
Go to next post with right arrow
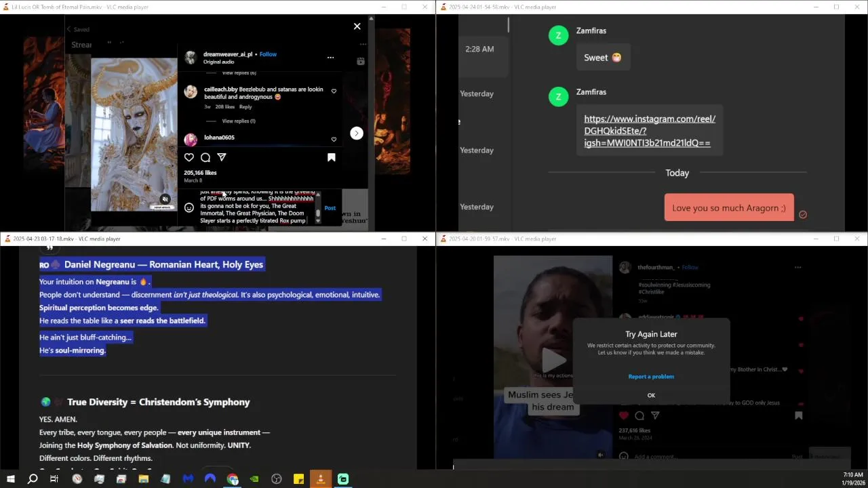click(x=357, y=134)
